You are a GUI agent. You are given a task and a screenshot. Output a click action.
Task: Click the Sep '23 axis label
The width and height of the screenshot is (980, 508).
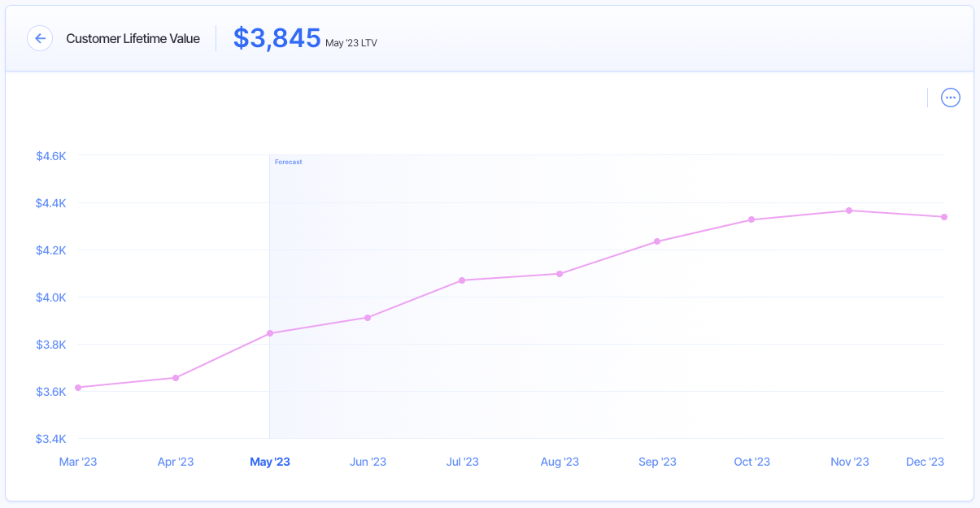click(657, 461)
